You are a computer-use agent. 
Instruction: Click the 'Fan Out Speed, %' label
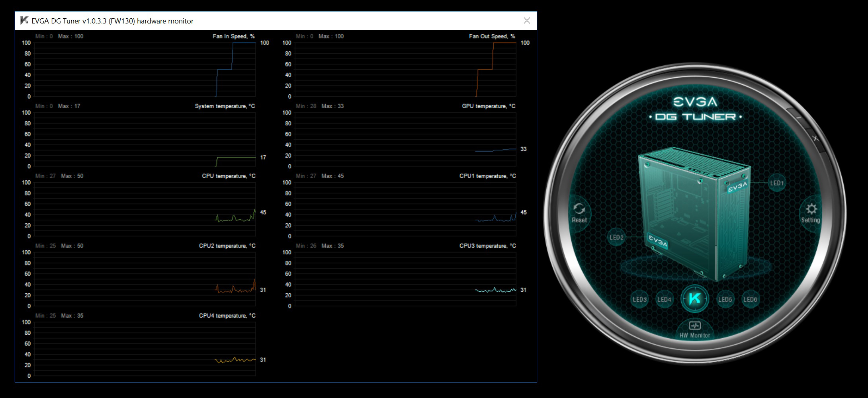click(492, 36)
